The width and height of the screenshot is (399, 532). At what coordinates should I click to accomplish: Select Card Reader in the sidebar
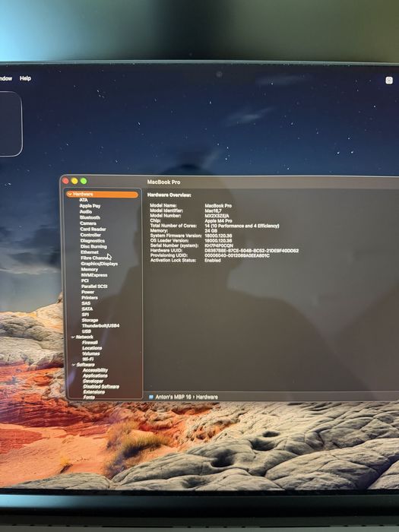[x=93, y=229]
